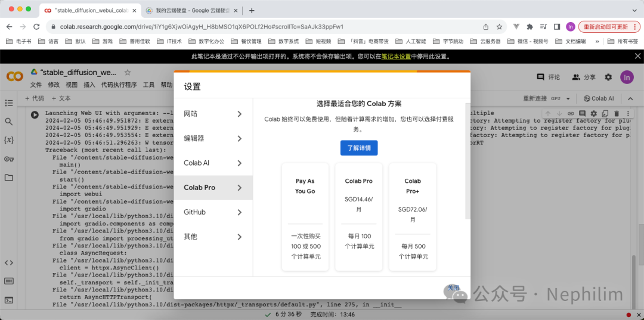Open the files folder icon in sidebar

point(8,178)
